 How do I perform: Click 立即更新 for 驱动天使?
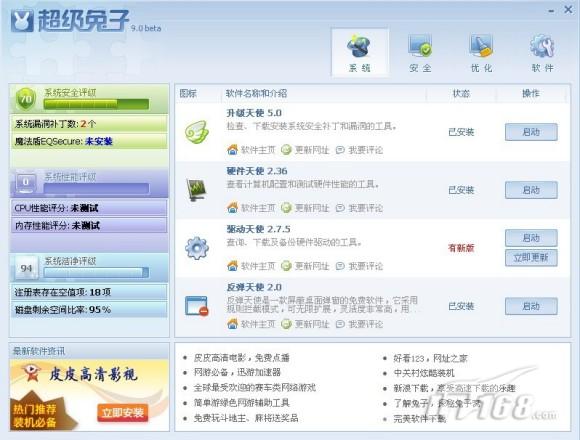coord(531,258)
